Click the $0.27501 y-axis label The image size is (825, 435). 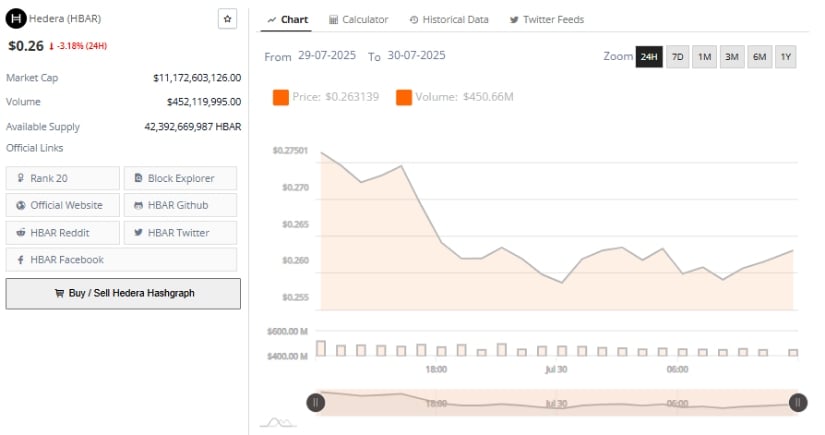click(x=290, y=150)
